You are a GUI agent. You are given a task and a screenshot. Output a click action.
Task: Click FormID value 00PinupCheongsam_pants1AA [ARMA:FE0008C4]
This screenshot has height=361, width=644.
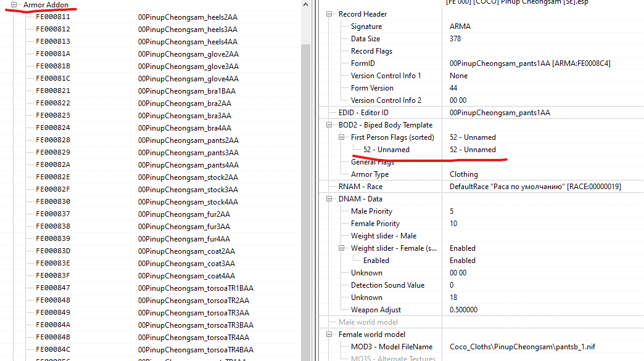(530, 63)
